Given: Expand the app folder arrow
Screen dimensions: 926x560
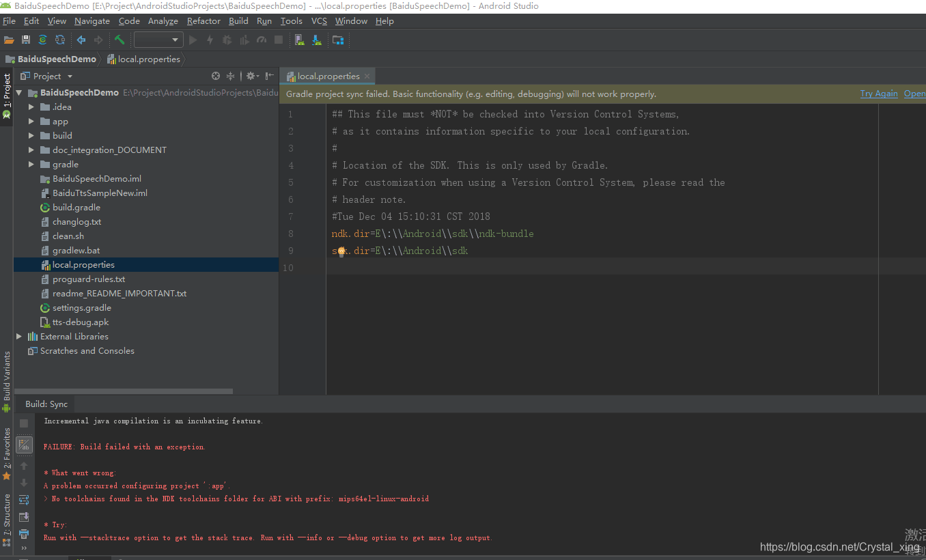Looking at the screenshot, I should [x=31, y=121].
